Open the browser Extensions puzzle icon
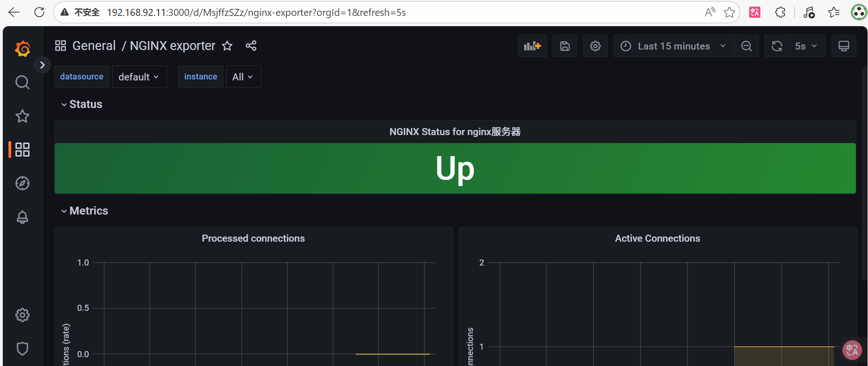The image size is (868, 366). coord(780,13)
